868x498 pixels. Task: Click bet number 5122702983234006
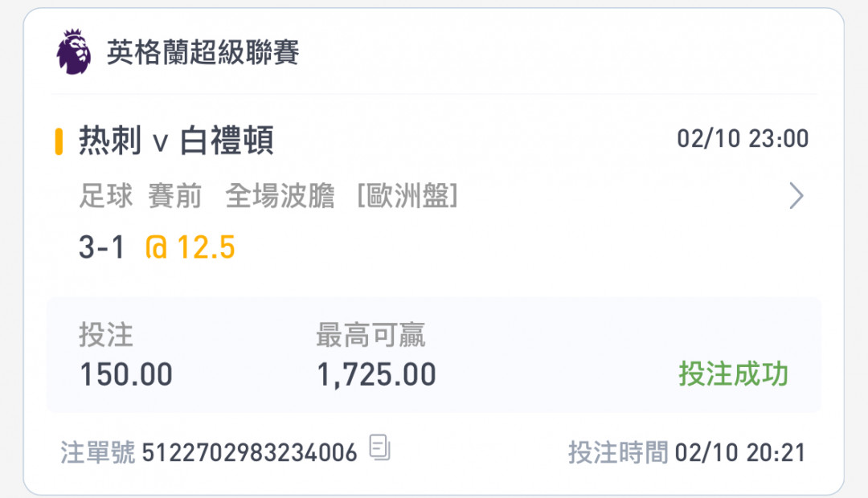(250, 453)
